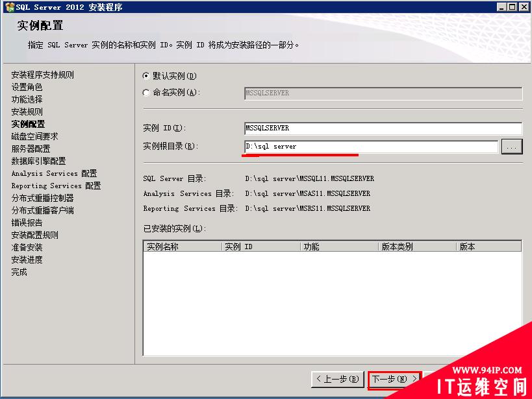Minimize the setup window
Viewport: 532px width, 399px height.
[501, 6]
